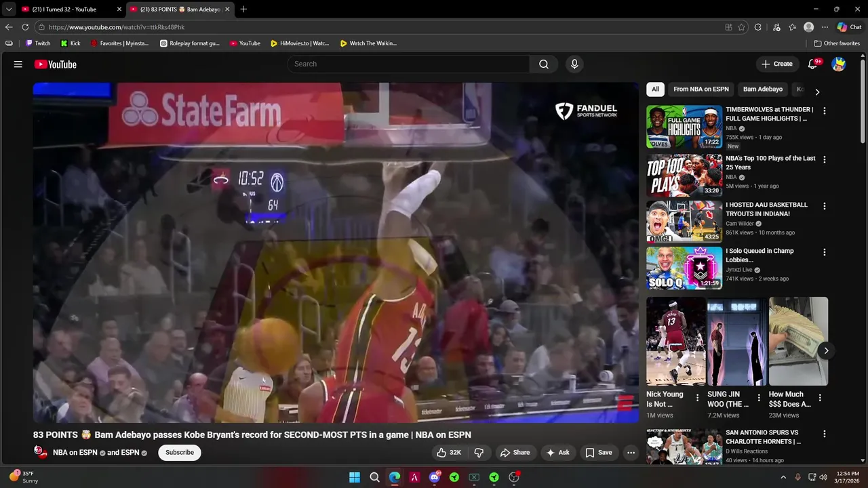Screen dimensions: 868x488
Task: Open options for NBA's Top 100 Plays video
Action: (x=825, y=159)
